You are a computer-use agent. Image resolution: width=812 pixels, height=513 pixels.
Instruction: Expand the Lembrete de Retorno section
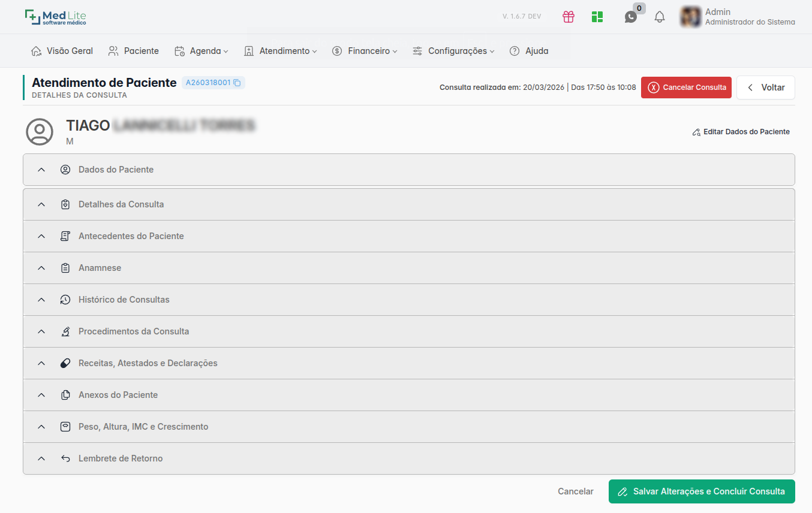coord(409,458)
